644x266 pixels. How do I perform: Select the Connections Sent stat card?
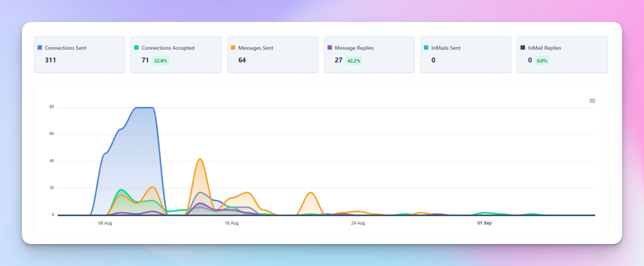[x=80, y=54]
